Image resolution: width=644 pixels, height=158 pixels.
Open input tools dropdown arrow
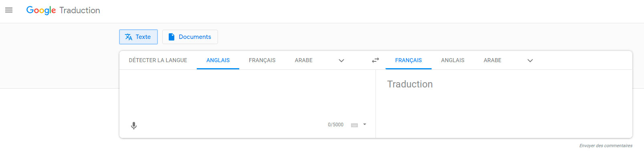pos(365,124)
